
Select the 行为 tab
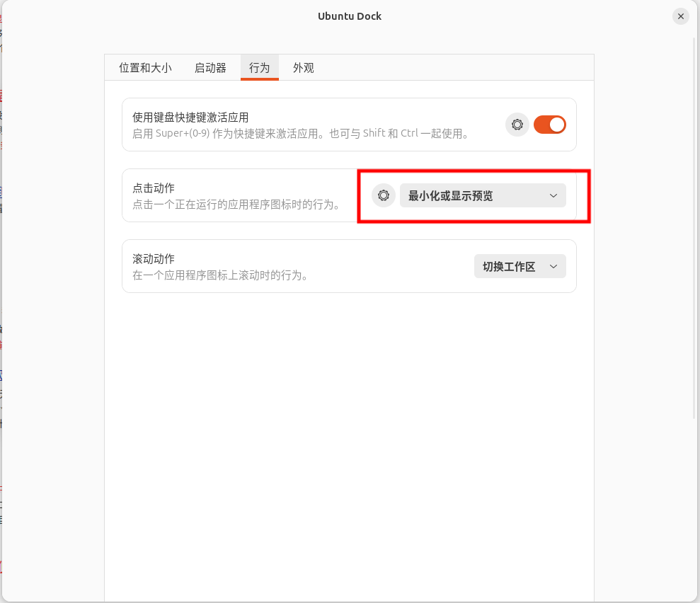259,68
